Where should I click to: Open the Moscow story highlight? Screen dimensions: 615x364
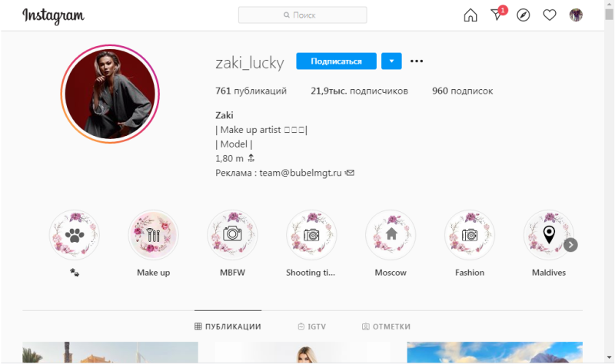(391, 235)
